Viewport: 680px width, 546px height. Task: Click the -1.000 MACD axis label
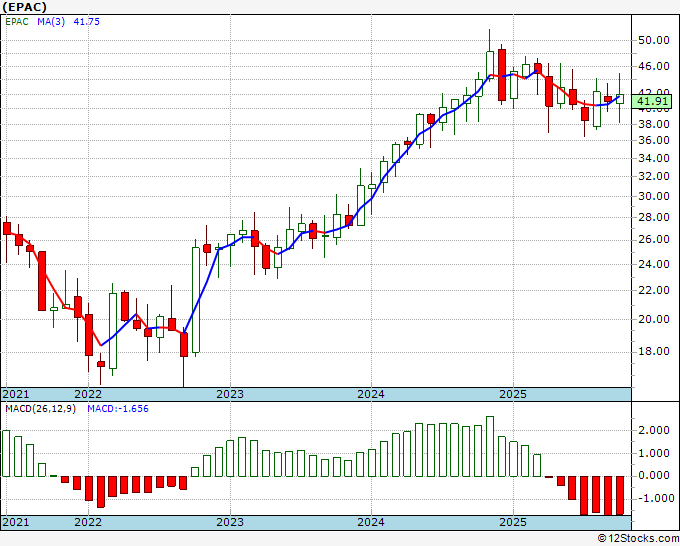coord(654,499)
